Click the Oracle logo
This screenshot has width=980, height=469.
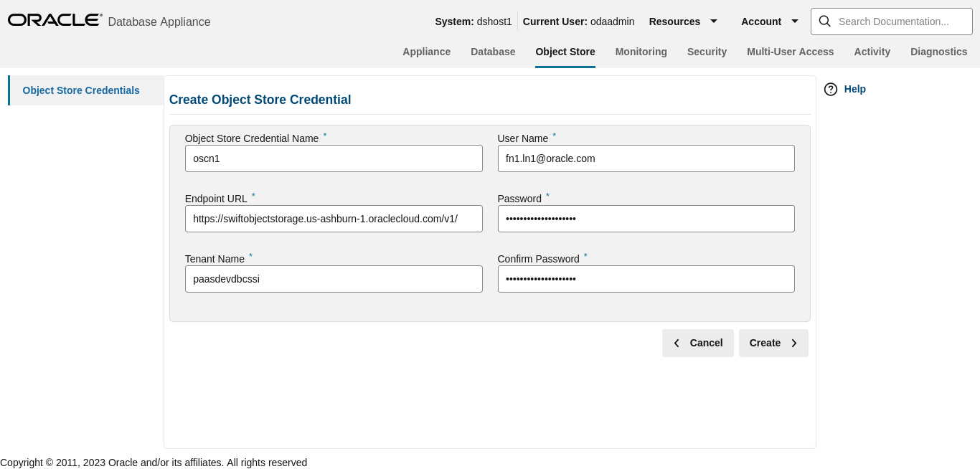click(x=55, y=20)
